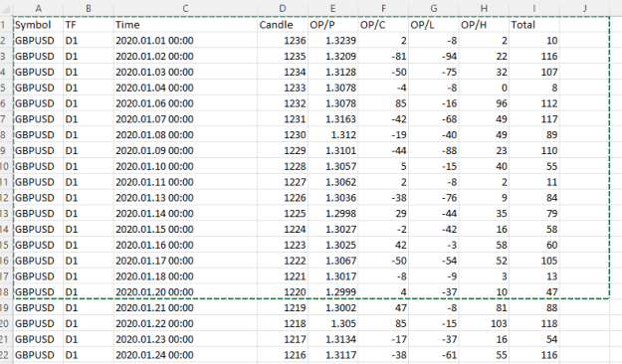The width and height of the screenshot is (622, 364).
Task: Select column C header
Action: click(x=185, y=8)
